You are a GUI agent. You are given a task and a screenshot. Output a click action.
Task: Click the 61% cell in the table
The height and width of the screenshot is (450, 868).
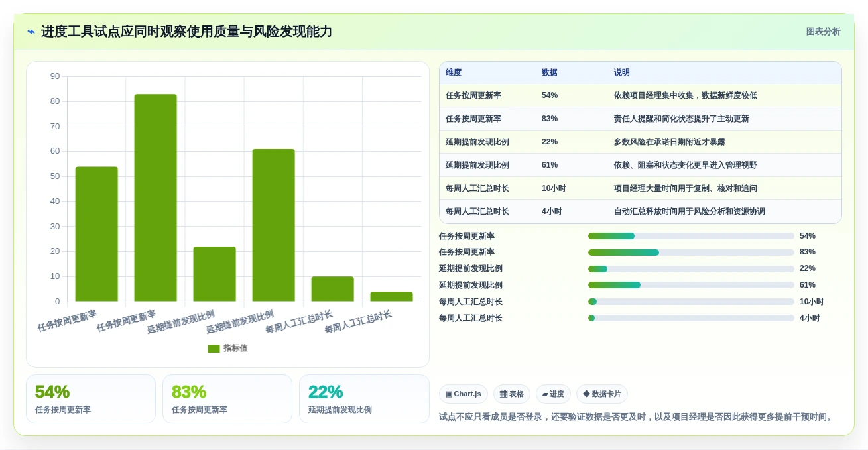550,165
